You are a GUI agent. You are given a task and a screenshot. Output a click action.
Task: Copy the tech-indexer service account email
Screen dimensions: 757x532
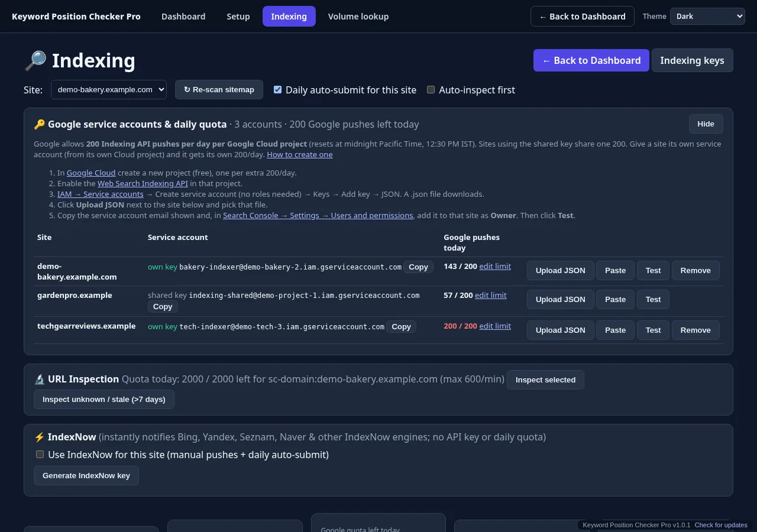click(401, 326)
